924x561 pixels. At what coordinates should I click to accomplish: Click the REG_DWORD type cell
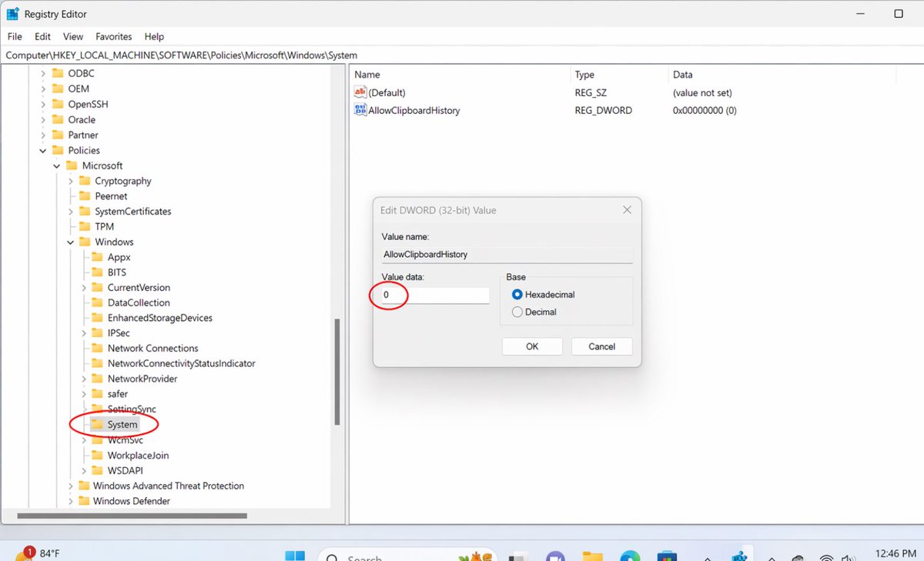click(x=603, y=110)
